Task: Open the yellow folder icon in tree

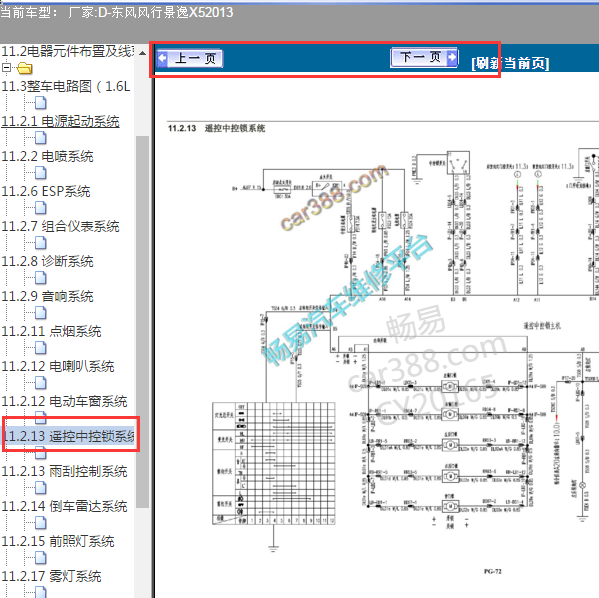Action: click(x=25, y=68)
